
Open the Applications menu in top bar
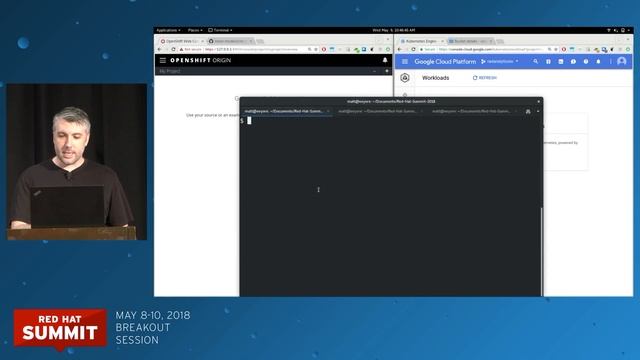[x=168, y=30]
